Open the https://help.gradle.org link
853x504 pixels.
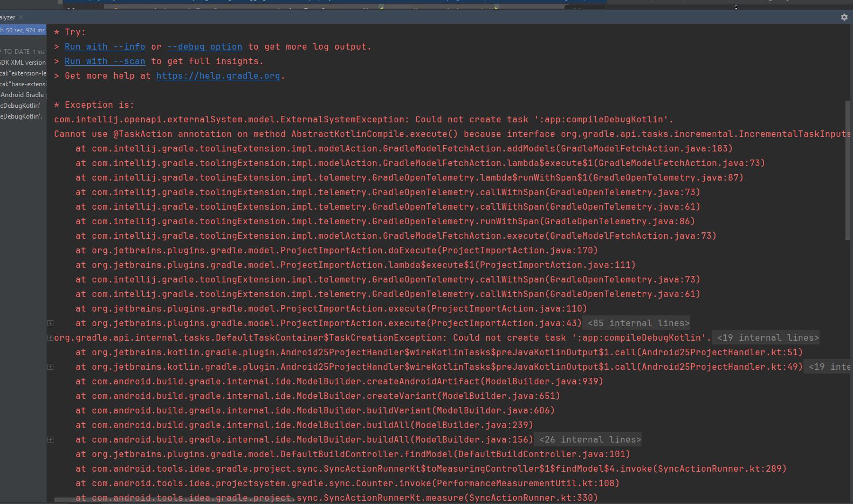pos(218,76)
